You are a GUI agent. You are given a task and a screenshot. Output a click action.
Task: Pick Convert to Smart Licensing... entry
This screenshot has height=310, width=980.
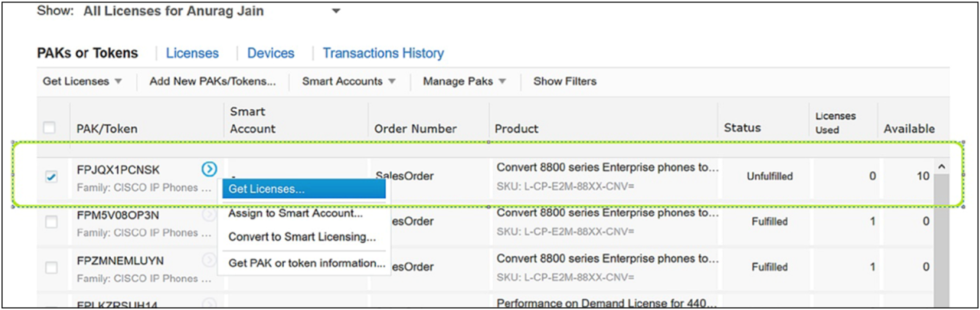[302, 237]
